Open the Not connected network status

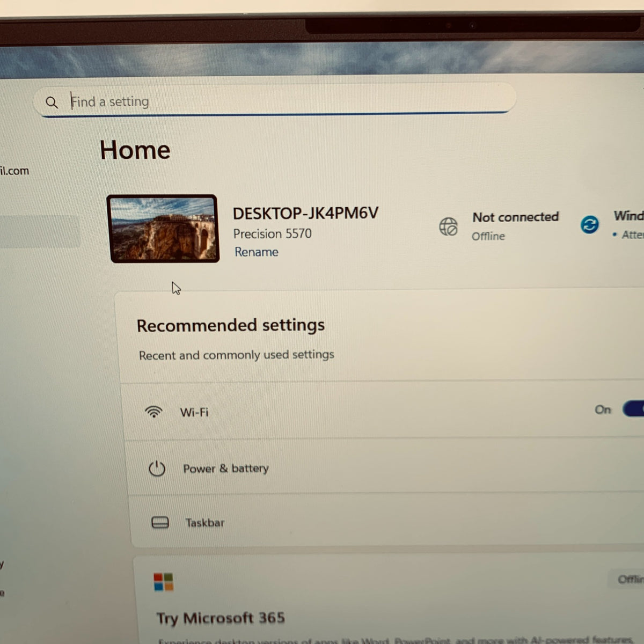(515, 217)
